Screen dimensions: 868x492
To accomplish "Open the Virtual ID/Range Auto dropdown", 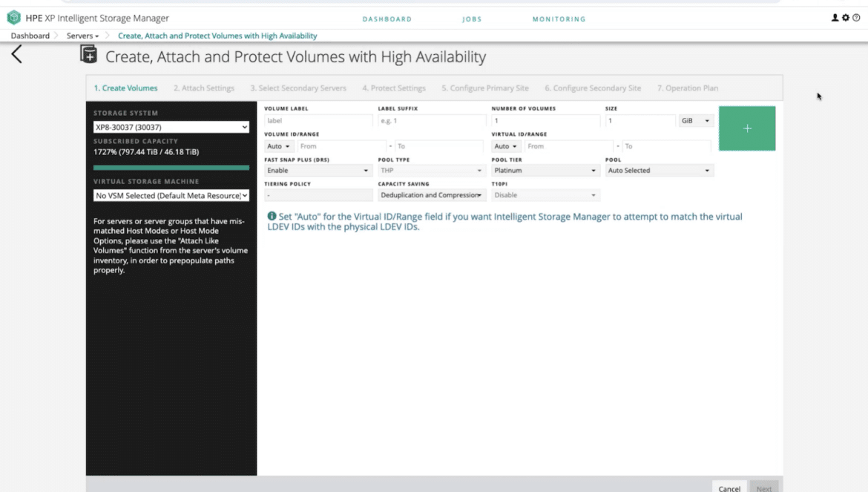I will [506, 146].
